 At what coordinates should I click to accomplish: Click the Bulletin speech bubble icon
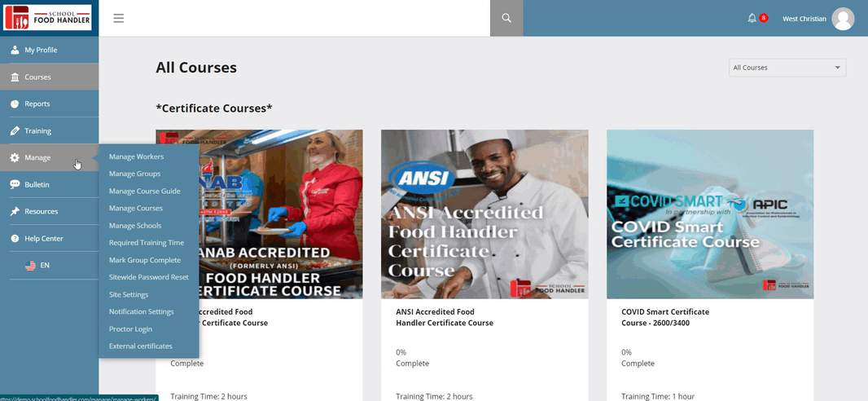(15, 184)
